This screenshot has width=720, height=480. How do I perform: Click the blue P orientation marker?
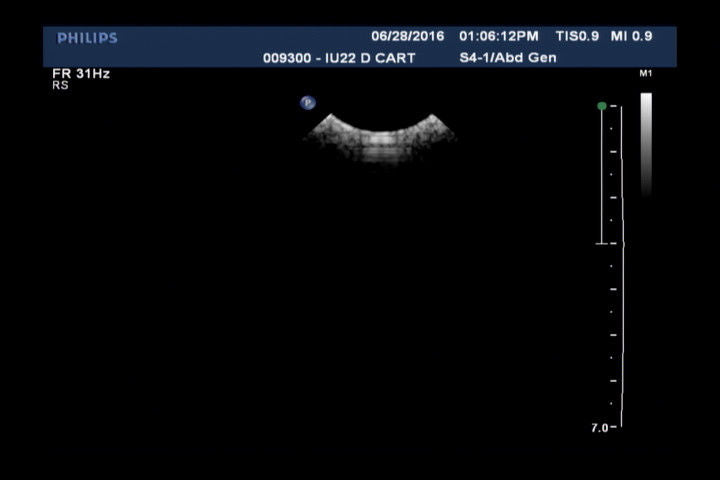tap(308, 102)
